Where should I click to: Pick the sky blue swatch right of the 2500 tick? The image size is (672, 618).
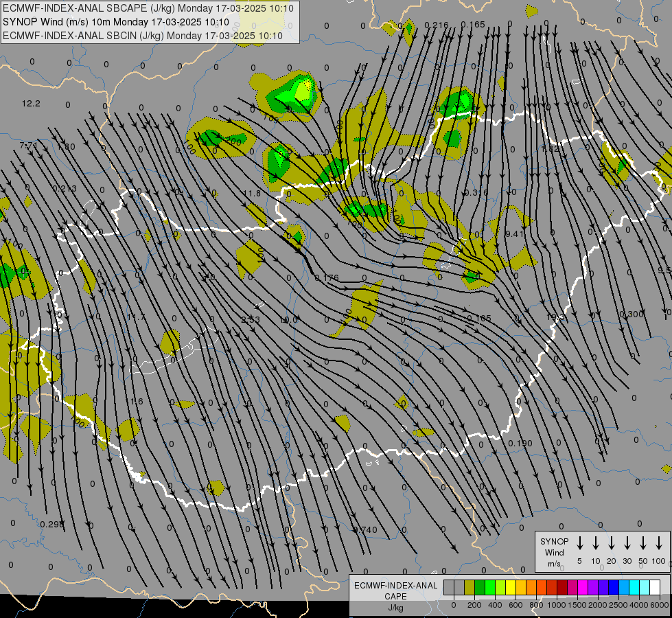[x=624, y=588]
